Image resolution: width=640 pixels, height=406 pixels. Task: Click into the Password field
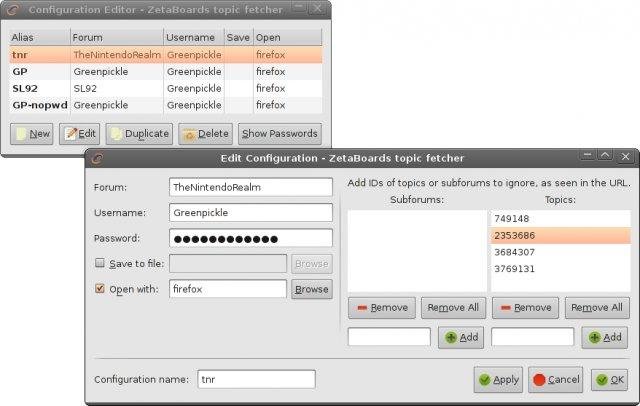tap(251, 238)
